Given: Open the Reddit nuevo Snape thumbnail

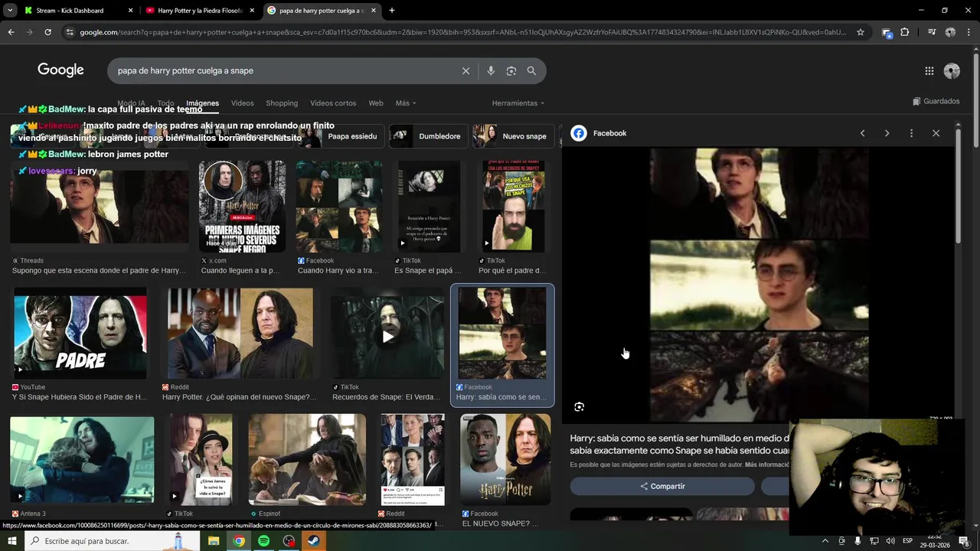Looking at the screenshot, I should 240,334.
